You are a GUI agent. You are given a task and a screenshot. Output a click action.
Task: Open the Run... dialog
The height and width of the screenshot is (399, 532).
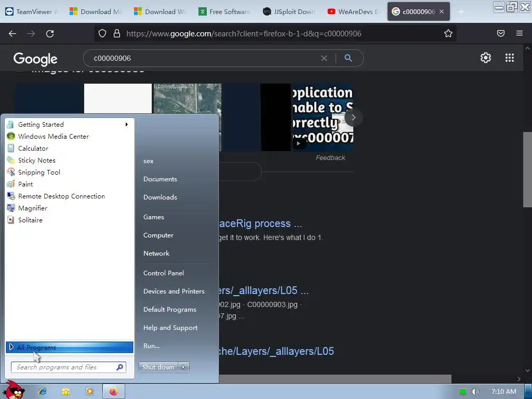pyautogui.click(x=151, y=346)
